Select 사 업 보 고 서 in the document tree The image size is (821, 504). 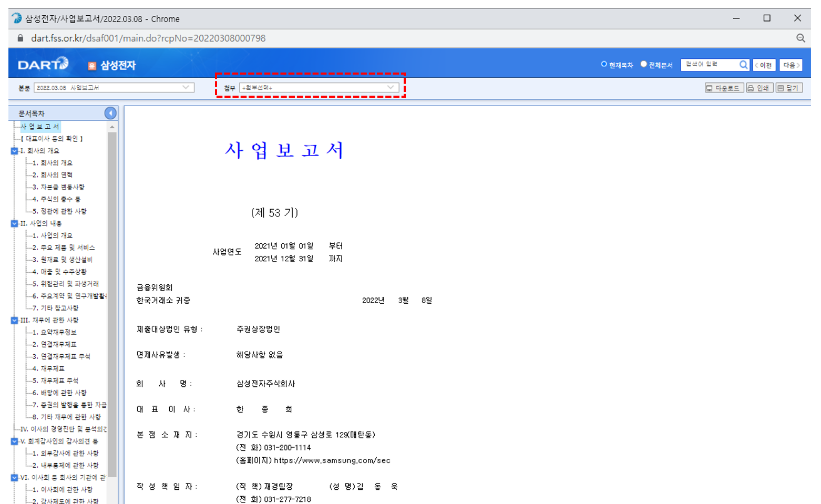pyautogui.click(x=40, y=127)
